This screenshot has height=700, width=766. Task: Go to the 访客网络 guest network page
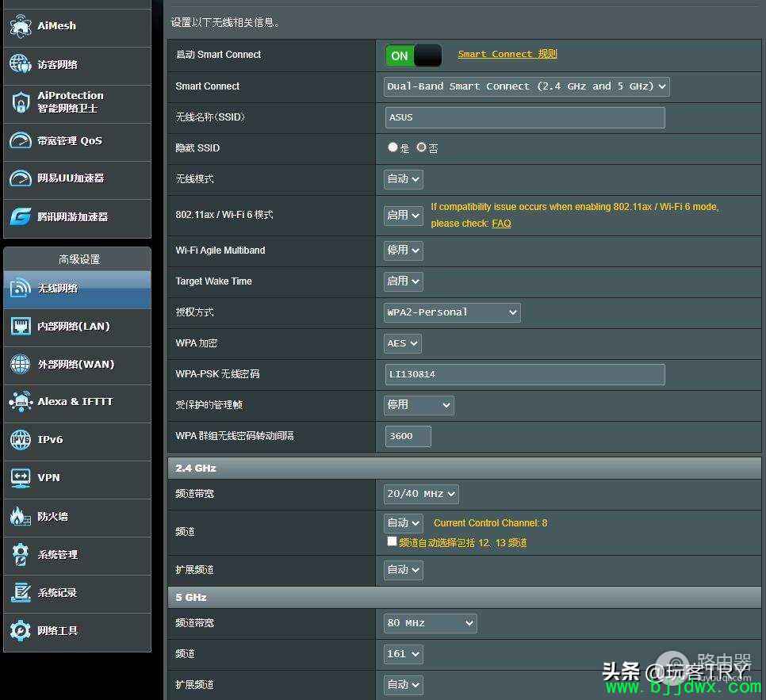click(x=77, y=66)
